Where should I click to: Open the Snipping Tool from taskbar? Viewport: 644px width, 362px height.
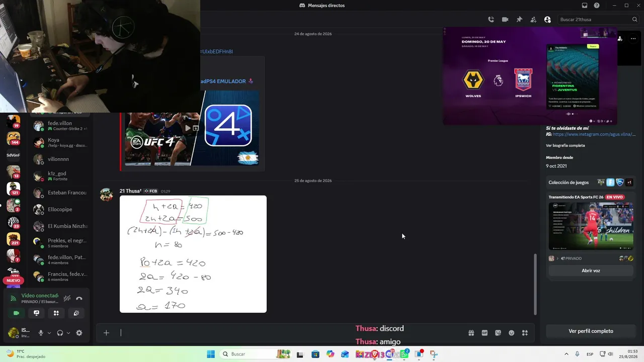click(434, 354)
